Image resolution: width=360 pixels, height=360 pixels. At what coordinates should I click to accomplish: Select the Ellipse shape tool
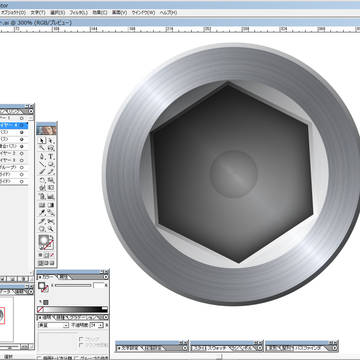51,164
